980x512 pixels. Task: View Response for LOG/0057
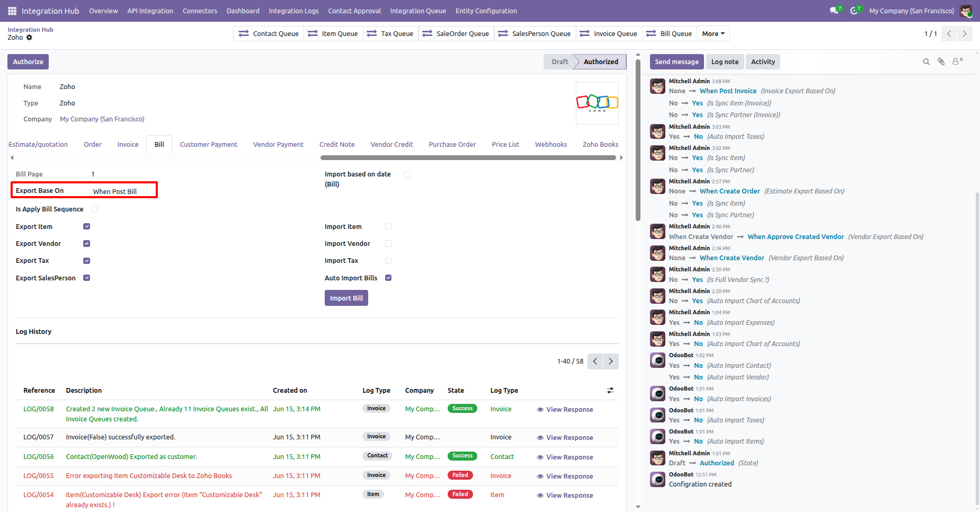click(565, 438)
